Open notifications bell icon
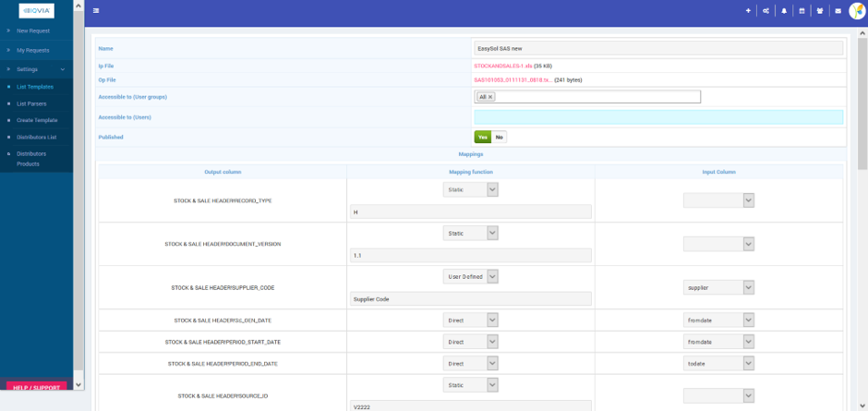This screenshot has width=868, height=411. pos(784,10)
